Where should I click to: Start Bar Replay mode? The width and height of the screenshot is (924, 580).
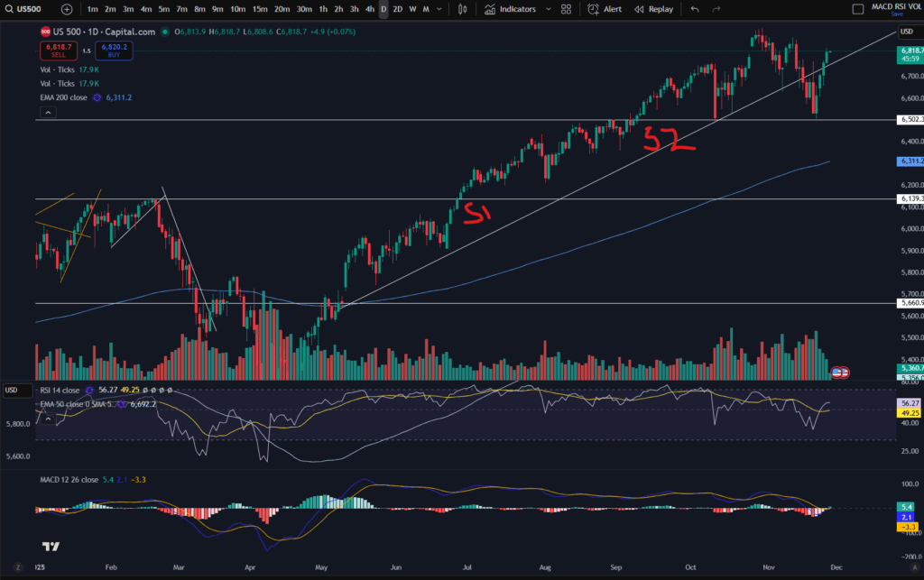[653, 9]
